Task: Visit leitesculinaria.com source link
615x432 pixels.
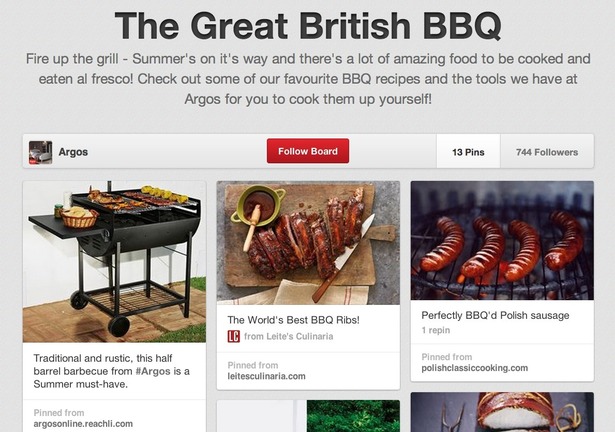Action: click(x=266, y=376)
